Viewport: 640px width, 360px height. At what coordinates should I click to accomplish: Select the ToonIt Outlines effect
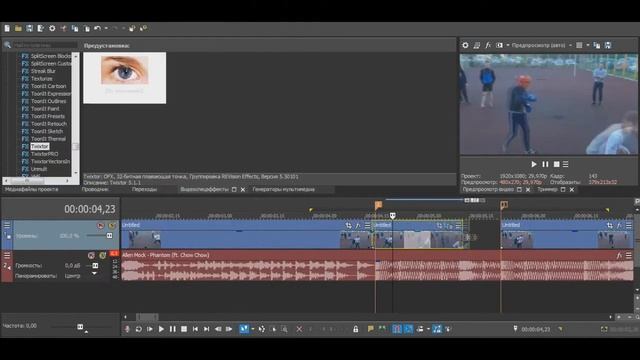[x=48, y=101]
